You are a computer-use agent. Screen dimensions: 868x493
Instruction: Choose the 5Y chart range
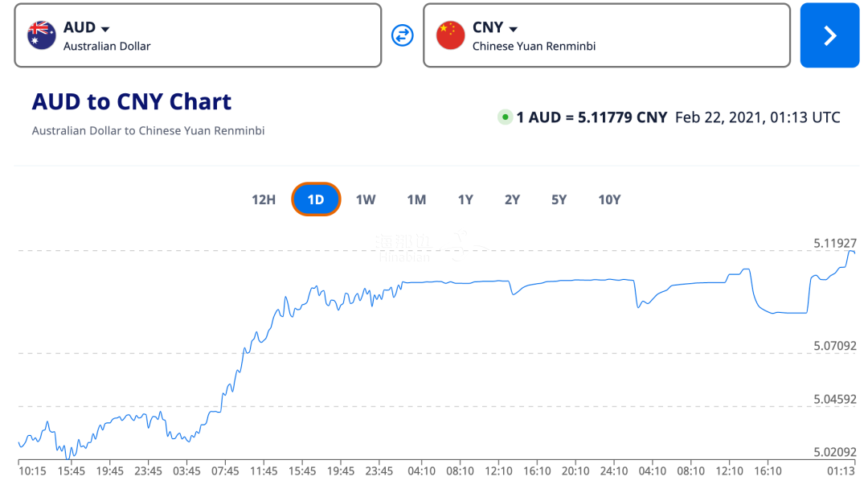pos(559,199)
